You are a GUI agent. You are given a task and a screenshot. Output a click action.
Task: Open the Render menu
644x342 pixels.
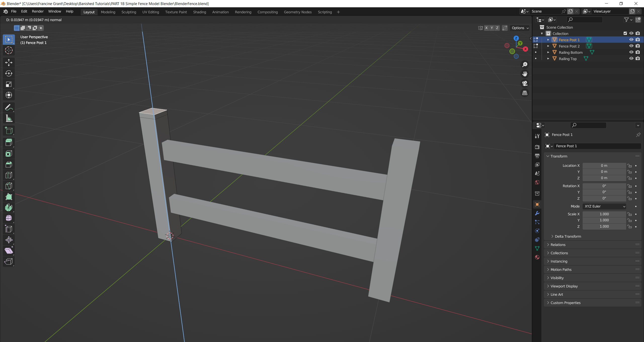37,11
